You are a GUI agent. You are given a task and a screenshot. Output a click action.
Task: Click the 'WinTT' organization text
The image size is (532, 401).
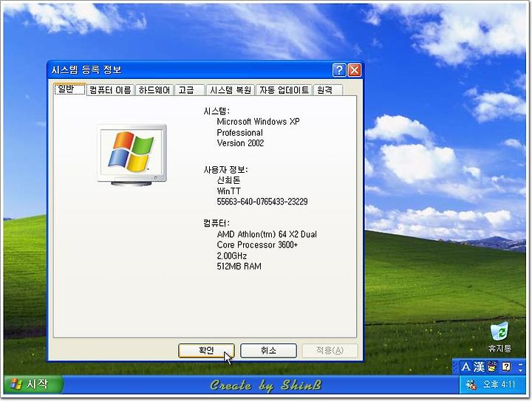[x=228, y=191]
